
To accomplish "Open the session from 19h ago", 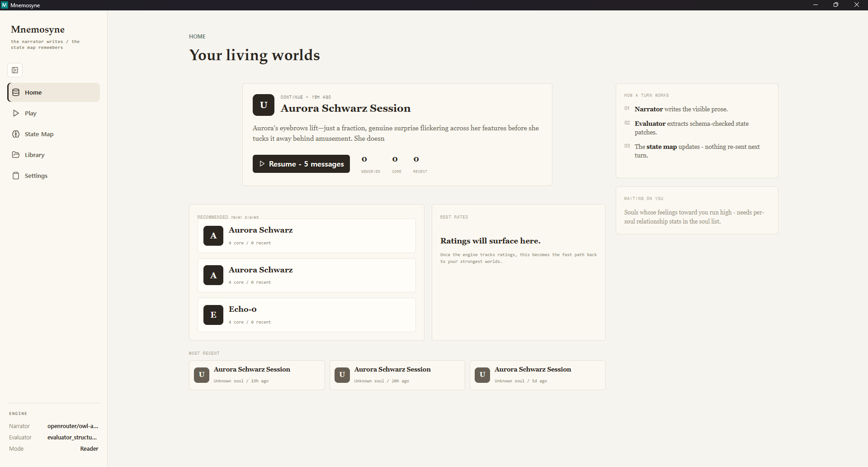I will 257,375.
